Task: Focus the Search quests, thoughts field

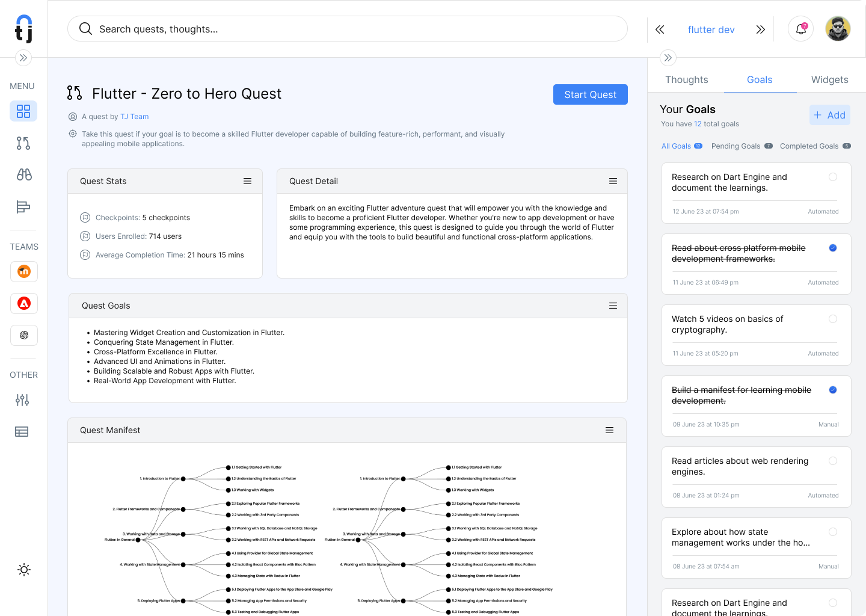Action: pos(348,29)
